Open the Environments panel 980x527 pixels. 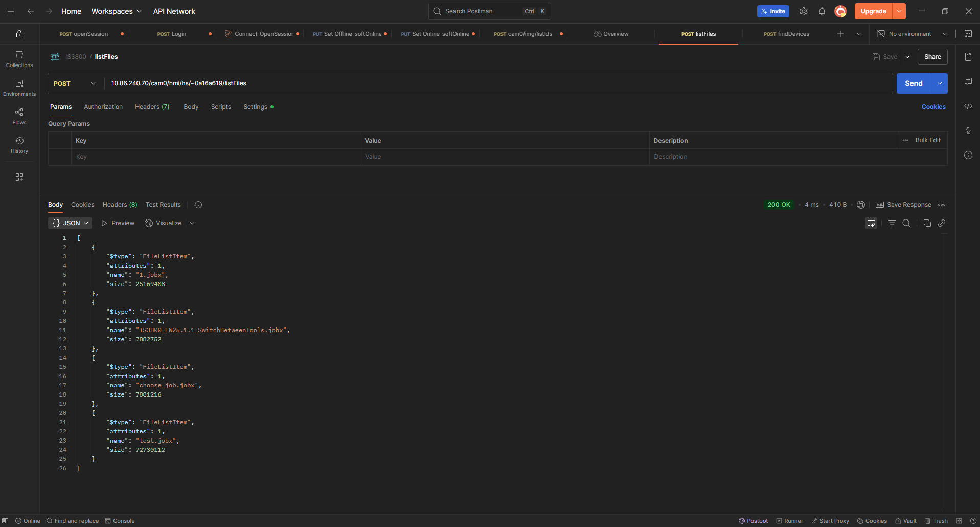(19, 86)
